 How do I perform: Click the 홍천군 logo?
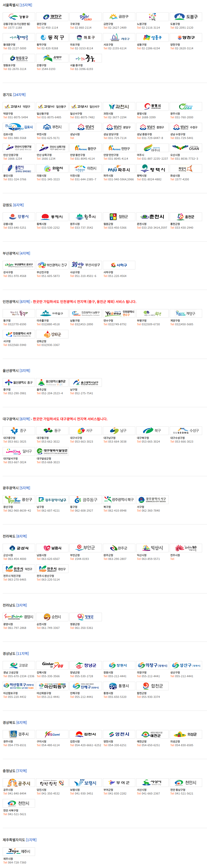coord(186,217)
